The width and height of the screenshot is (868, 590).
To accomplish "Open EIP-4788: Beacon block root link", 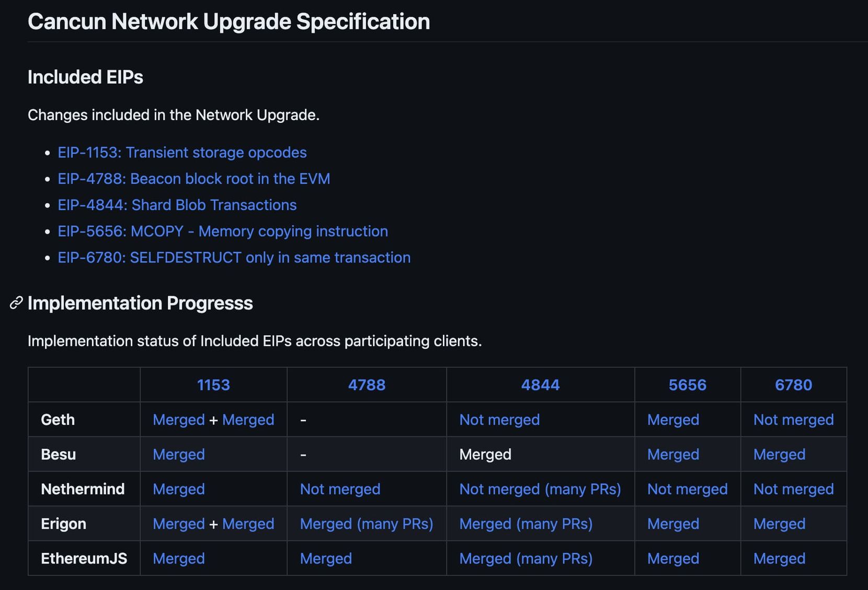I will [x=193, y=179].
